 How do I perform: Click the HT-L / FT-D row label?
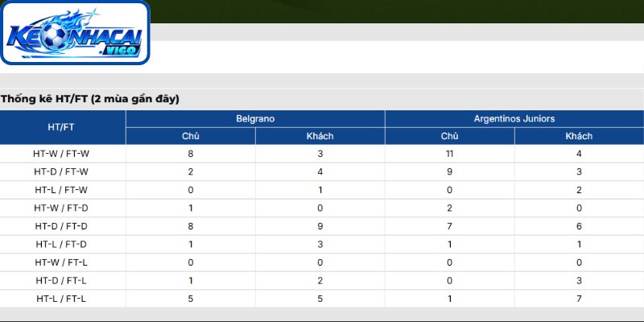pyautogui.click(x=61, y=244)
